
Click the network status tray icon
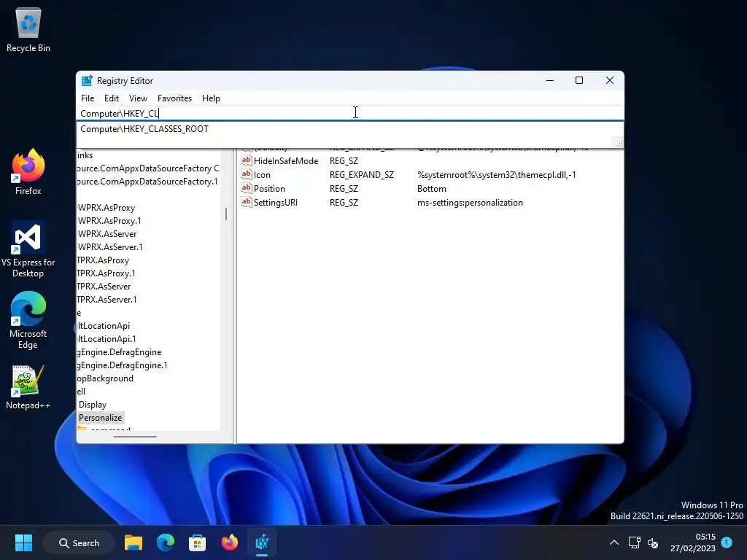[634, 542]
